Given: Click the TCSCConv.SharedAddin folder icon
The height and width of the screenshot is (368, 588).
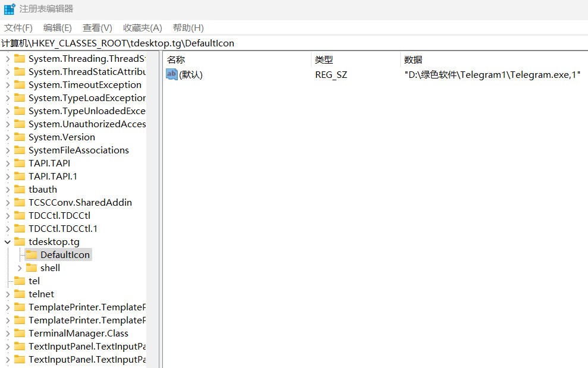Looking at the screenshot, I should coord(20,203).
